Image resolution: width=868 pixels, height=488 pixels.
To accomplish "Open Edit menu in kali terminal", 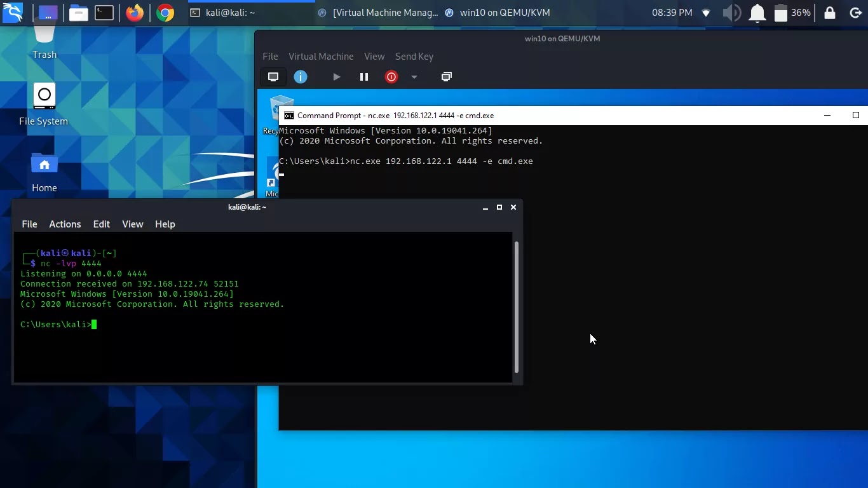I will point(102,224).
